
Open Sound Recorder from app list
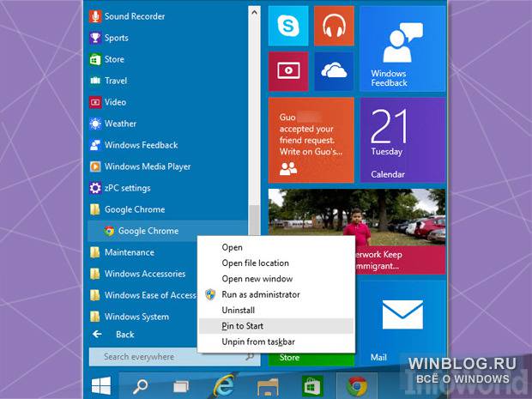click(127, 16)
